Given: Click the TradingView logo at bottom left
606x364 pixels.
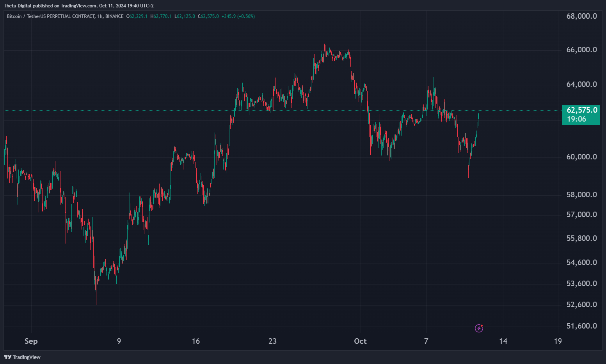Looking at the screenshot, I should pyautogui.click(x=22, y=357).
